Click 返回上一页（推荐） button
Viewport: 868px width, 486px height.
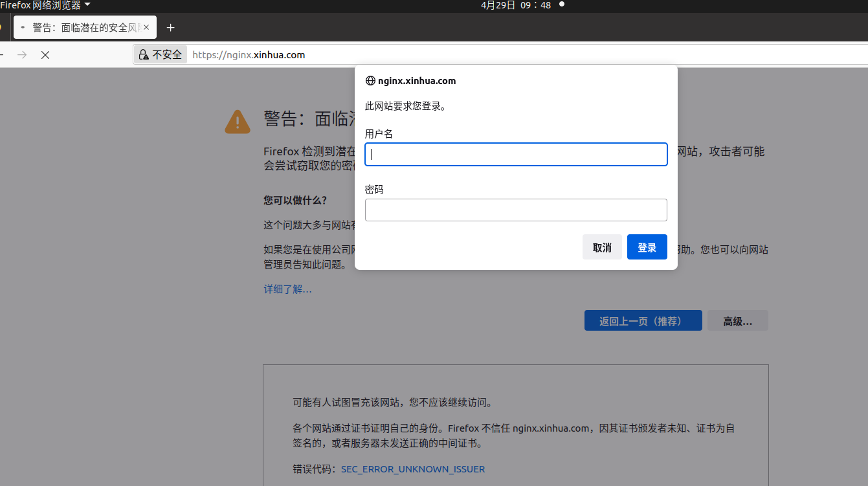643,321
